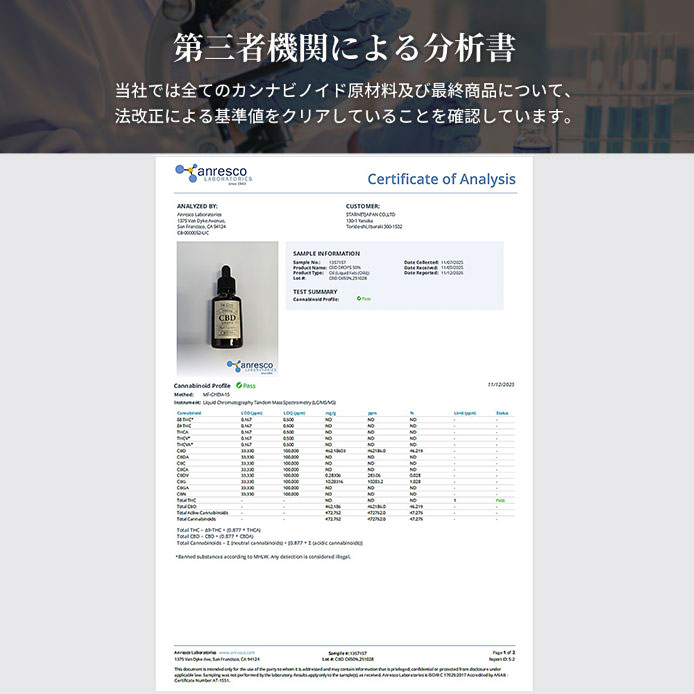Click the Product Type: label

(308, 273)
